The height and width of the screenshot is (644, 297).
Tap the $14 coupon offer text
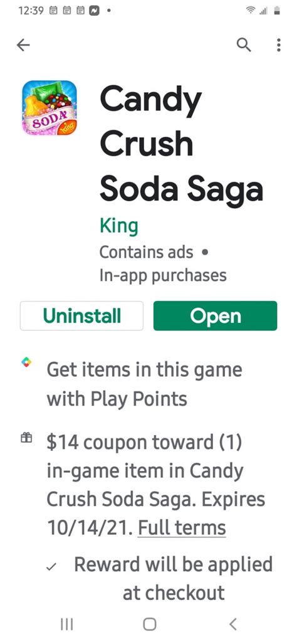[x=156, y=485]
